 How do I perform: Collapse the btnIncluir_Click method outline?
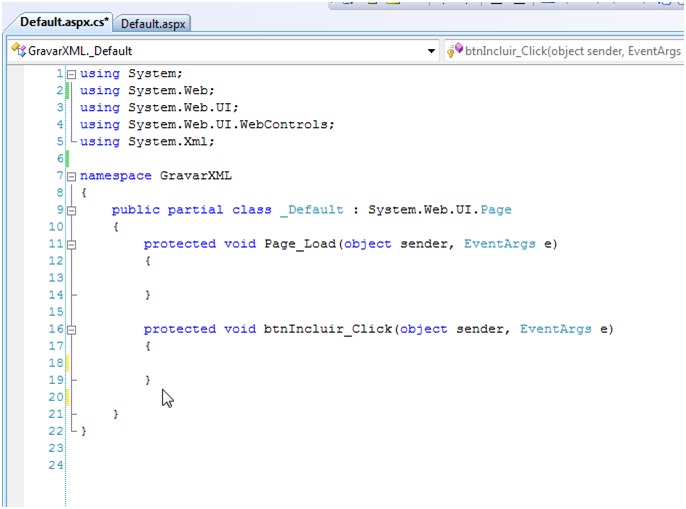coord(71,329)
